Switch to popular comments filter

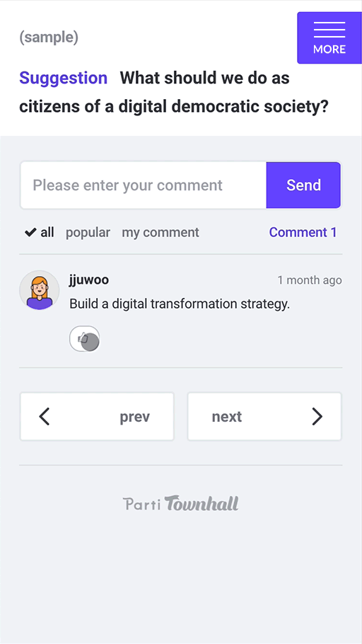88,232
